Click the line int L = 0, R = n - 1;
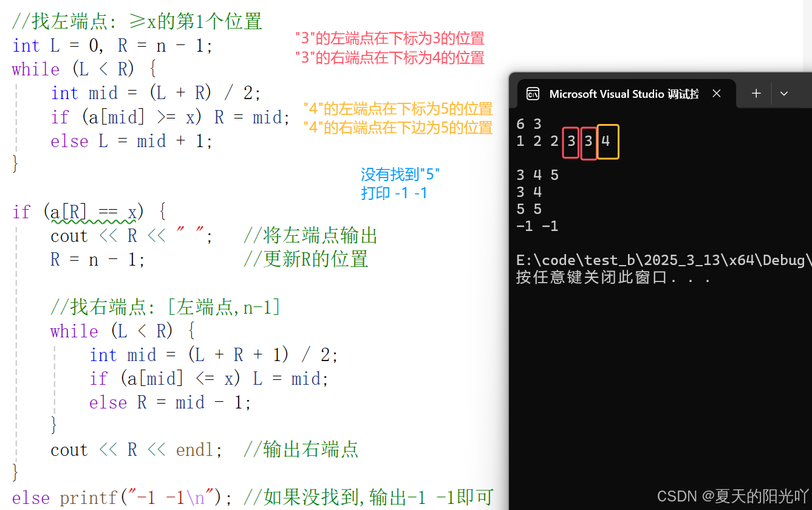Screen dimensions: 812x510 pyautogui.click(x=112, y=46)
